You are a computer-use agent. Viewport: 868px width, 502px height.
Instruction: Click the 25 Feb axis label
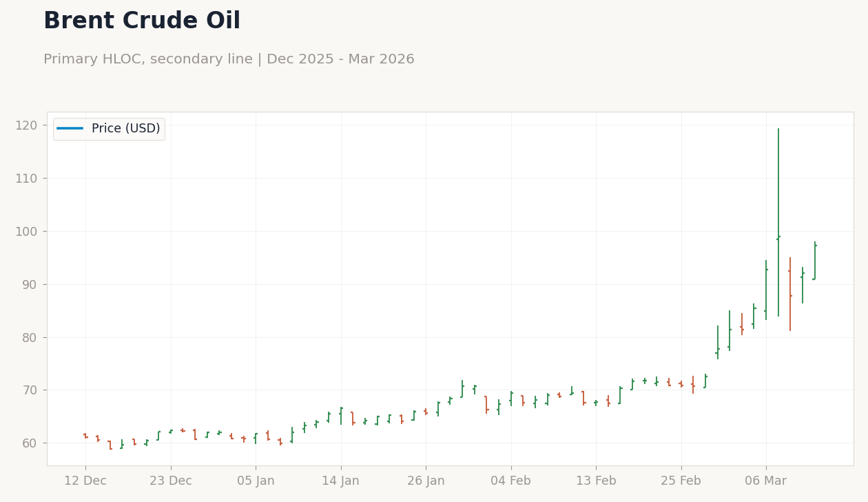tap(682, 480)
